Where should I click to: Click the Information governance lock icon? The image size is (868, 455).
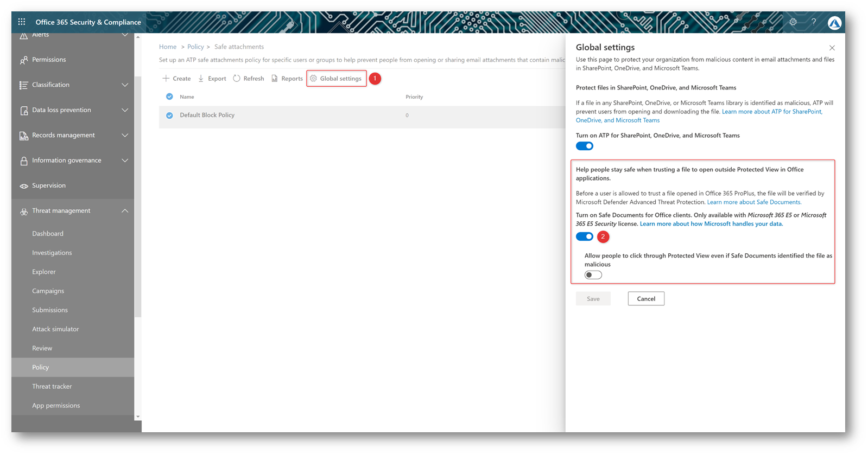point(23,161)
